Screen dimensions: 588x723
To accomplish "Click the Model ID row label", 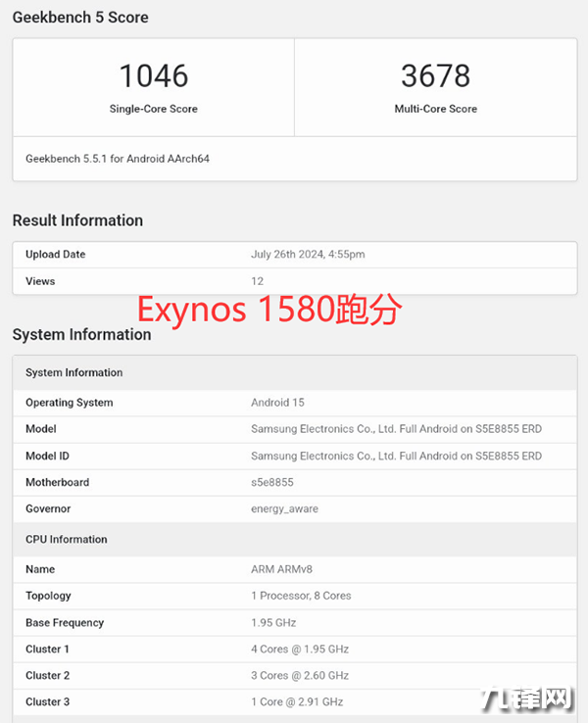I will [47, 456].
